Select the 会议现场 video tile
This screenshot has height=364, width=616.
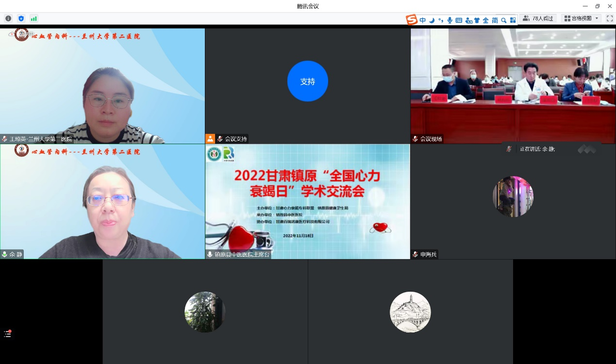click(x=513, y=86)
